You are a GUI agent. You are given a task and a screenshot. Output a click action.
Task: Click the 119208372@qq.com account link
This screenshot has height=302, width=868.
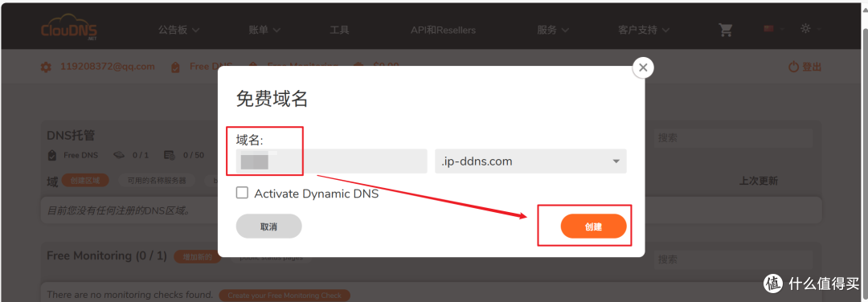coord(108,67)
